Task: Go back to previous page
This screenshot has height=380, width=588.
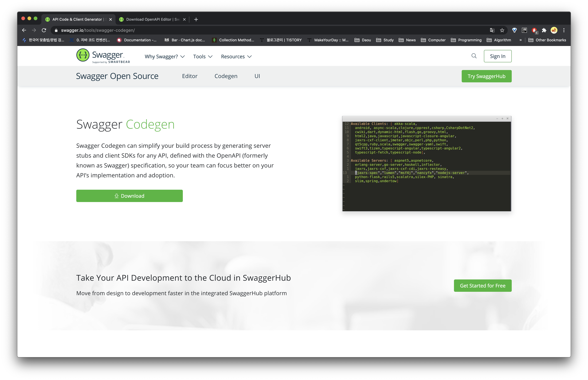Action: 24,30
